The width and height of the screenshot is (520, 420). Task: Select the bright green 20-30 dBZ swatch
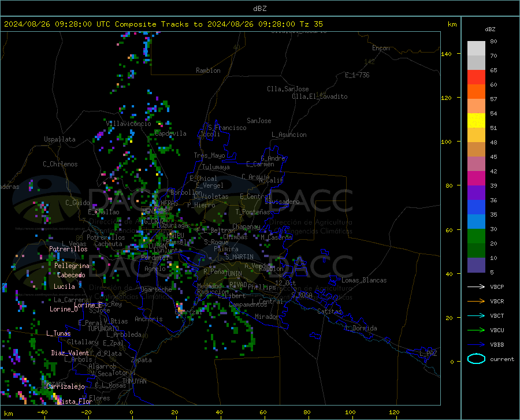tap(476, 236)
